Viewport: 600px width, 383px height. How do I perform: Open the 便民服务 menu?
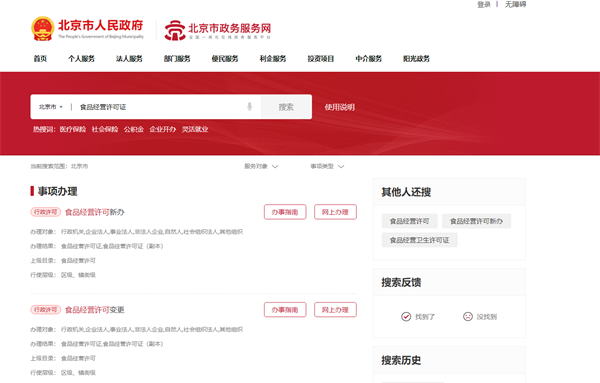(x=225, y=59)
